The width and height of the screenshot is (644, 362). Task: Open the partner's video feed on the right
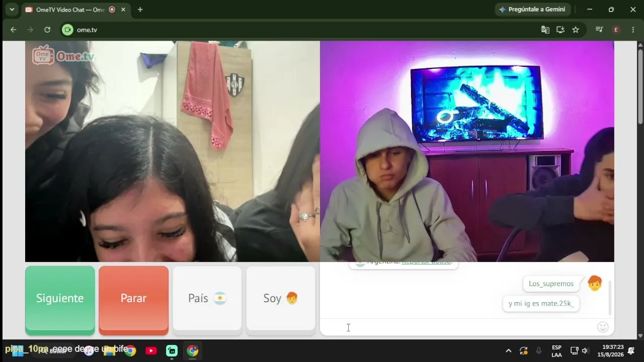(x=467, y=151)
